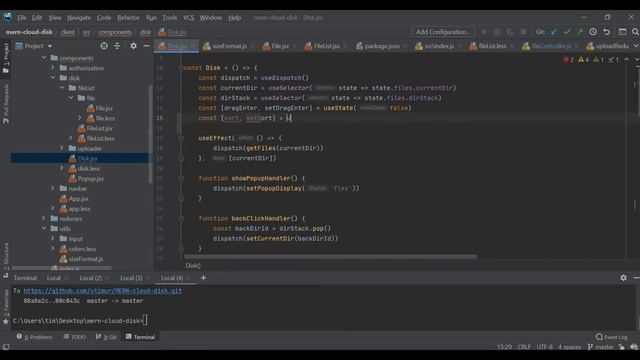Click fold marker at useEffect line
This screenshot has height=360, width=640.
pos(181,138)
